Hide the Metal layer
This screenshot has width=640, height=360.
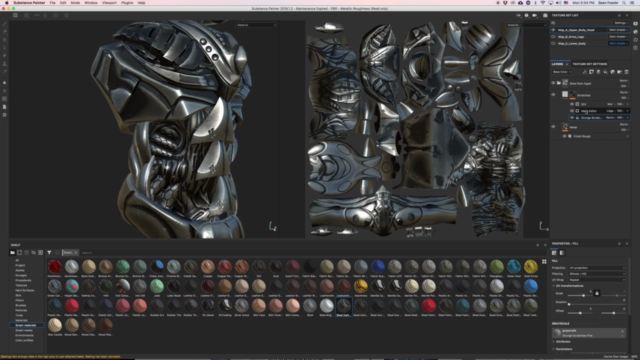click(553, 127)
